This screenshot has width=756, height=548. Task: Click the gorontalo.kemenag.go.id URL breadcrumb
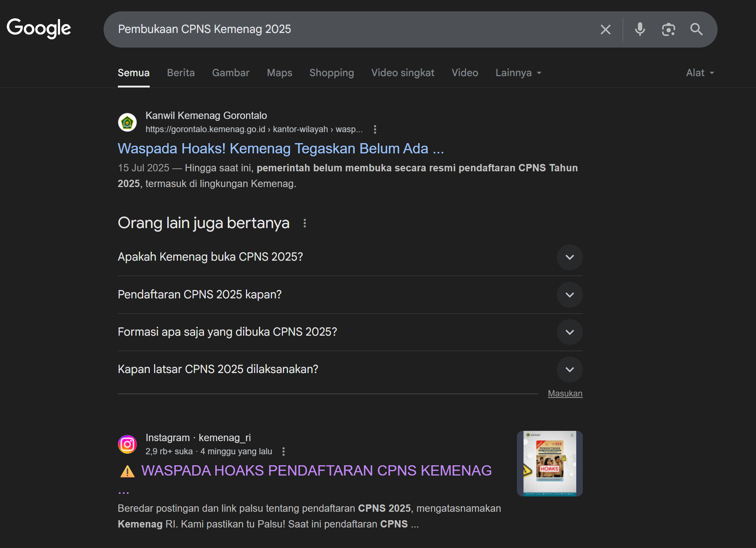tap(254, 129)
